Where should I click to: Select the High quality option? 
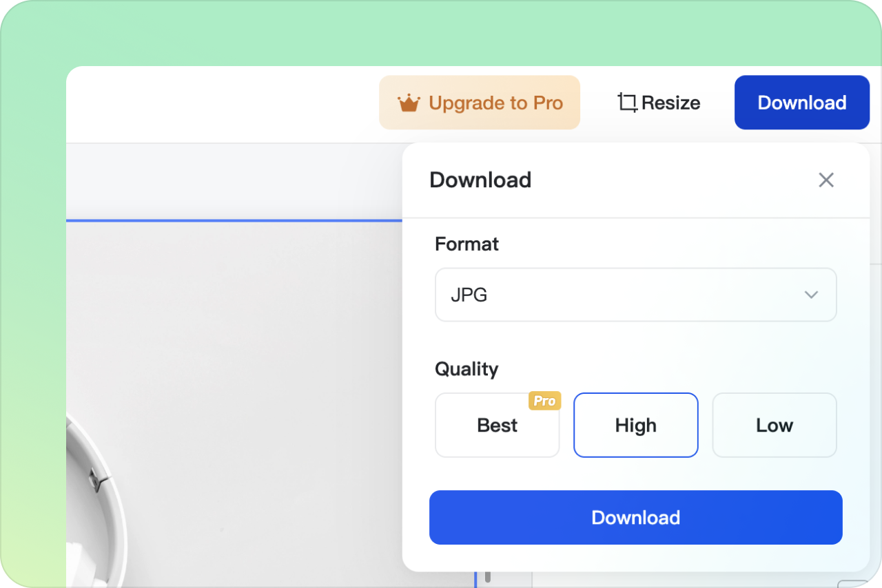point(636,425)
